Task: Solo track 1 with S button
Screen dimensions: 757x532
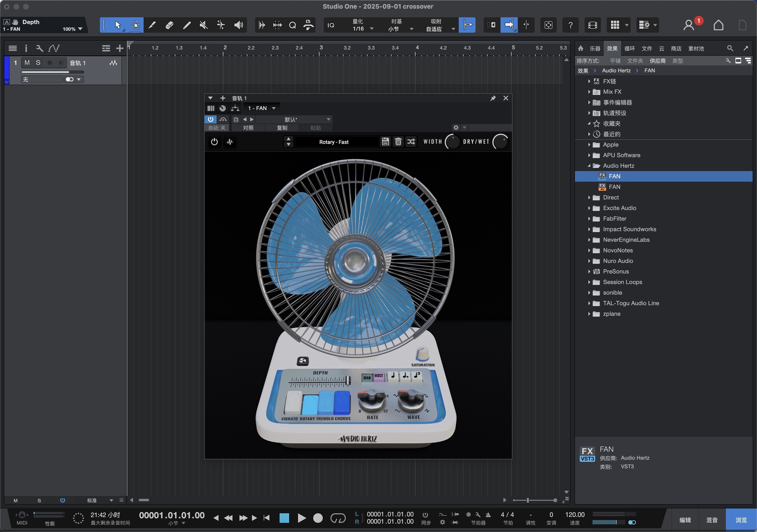Action: (38, 63)
